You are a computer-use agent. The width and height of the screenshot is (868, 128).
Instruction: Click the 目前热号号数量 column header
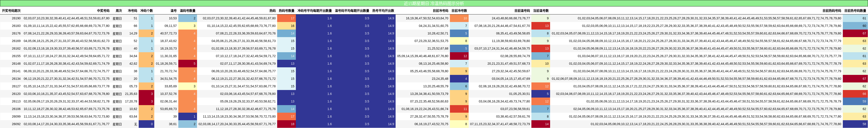click(x=855, y=11)
